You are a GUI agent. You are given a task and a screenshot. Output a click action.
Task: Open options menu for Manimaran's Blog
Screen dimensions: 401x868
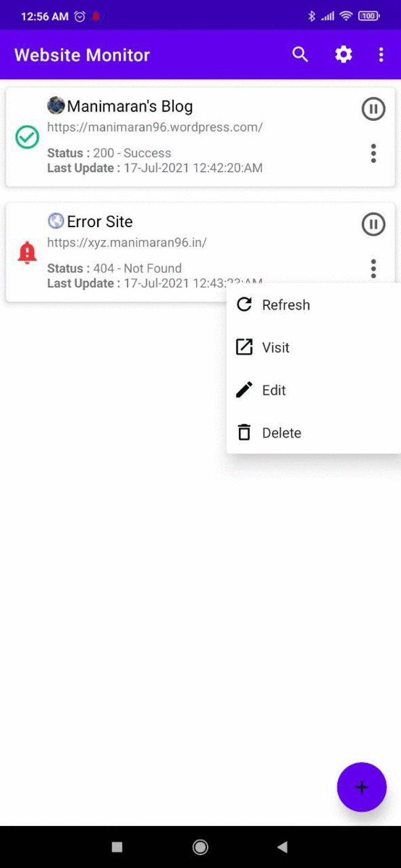(373, 153)
